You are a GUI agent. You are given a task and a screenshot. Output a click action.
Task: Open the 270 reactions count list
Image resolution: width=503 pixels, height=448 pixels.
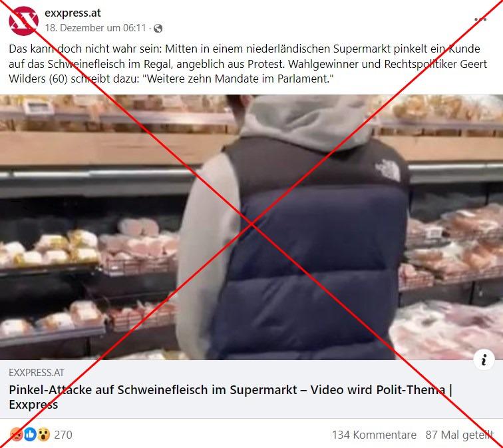(63, 435)
